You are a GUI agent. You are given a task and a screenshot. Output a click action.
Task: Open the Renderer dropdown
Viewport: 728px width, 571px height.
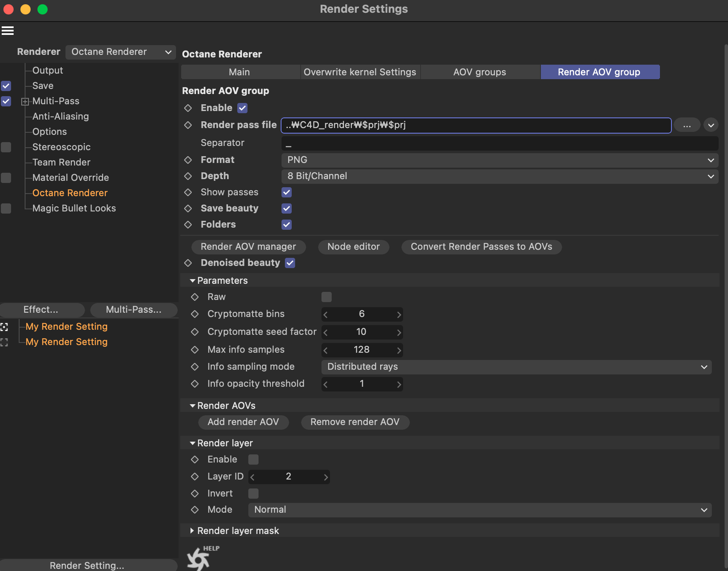pyautogui.click(x=121, y=52)
